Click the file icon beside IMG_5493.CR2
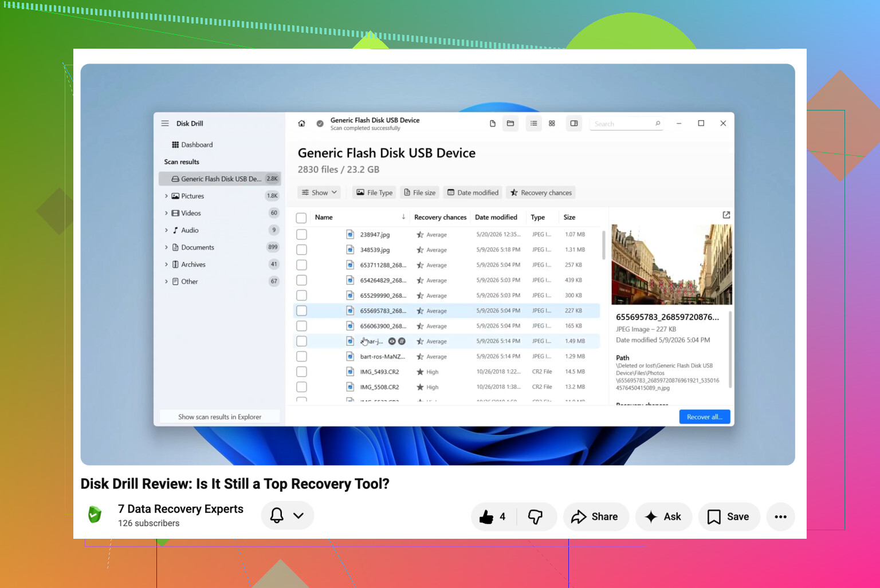This screenshot has height=588, width=880. (x=349, y=372)
